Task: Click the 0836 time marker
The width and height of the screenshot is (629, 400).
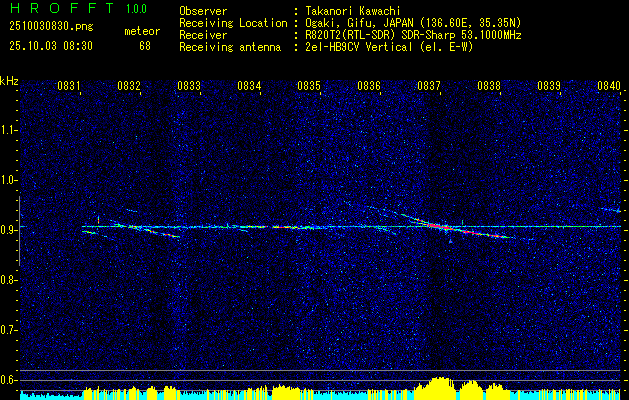Action: [369, 85]
